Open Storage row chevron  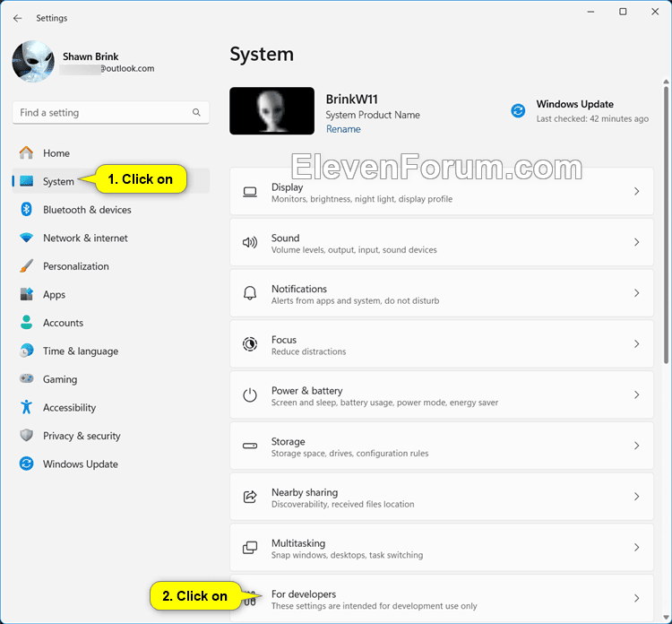click(636, 446)
